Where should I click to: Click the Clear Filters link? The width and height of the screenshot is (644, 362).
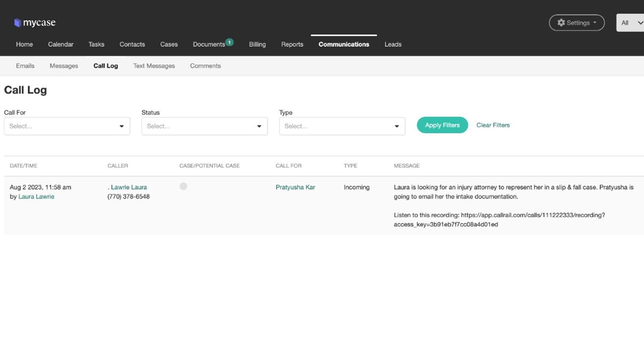pyautogui.click(x=493, y=125)
